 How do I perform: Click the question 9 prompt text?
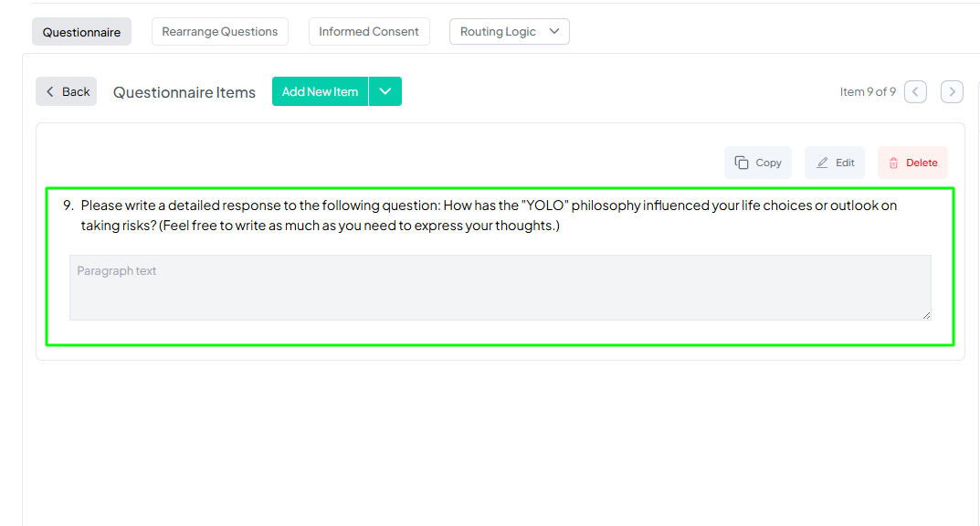[489, 215]
